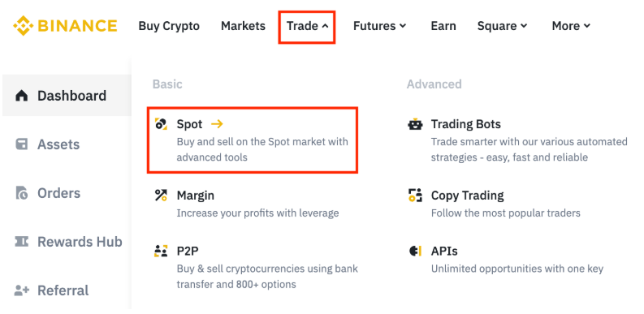Expand the Futures dropdown

[x=380, y=26]
